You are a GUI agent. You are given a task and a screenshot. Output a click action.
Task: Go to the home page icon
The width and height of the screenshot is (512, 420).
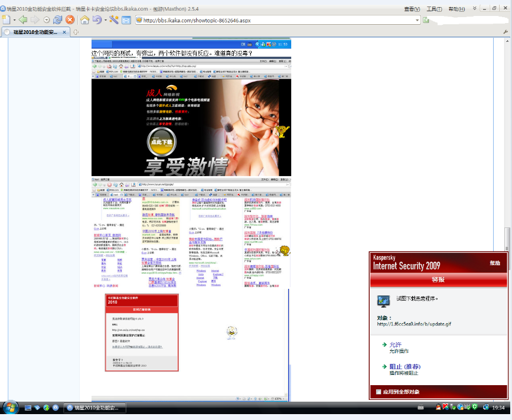(x=85, y=20)
